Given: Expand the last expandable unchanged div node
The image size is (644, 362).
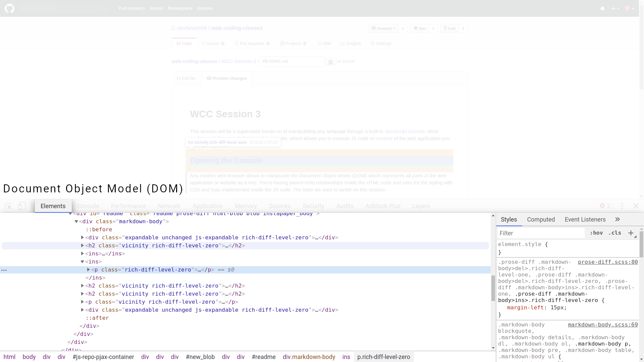Looking at the screenshot, I should tap(82, 310).
